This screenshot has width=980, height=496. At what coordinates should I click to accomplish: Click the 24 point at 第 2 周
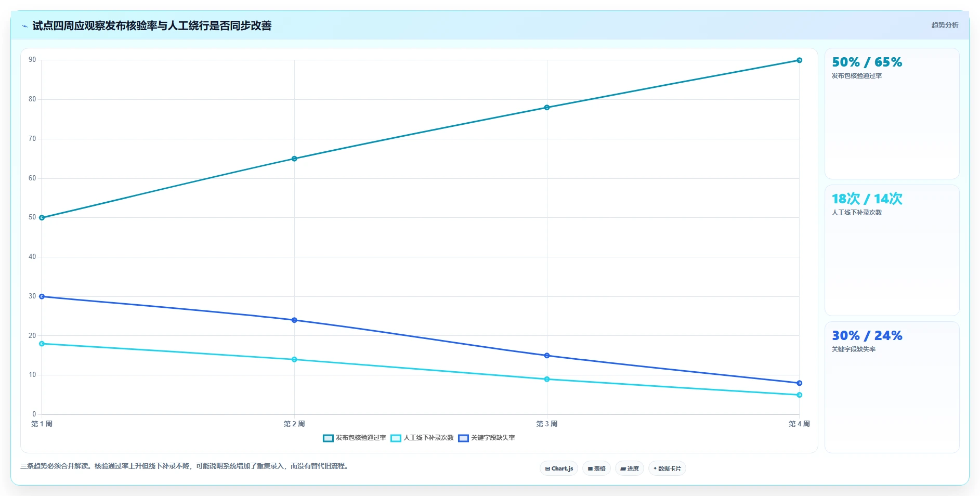point(294,320)
